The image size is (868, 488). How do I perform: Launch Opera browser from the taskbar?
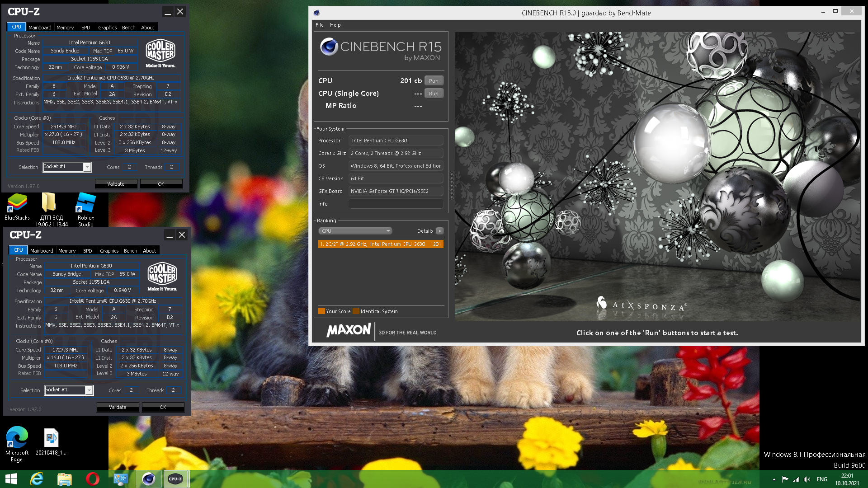pyautogui.click(x=93, y=479)
